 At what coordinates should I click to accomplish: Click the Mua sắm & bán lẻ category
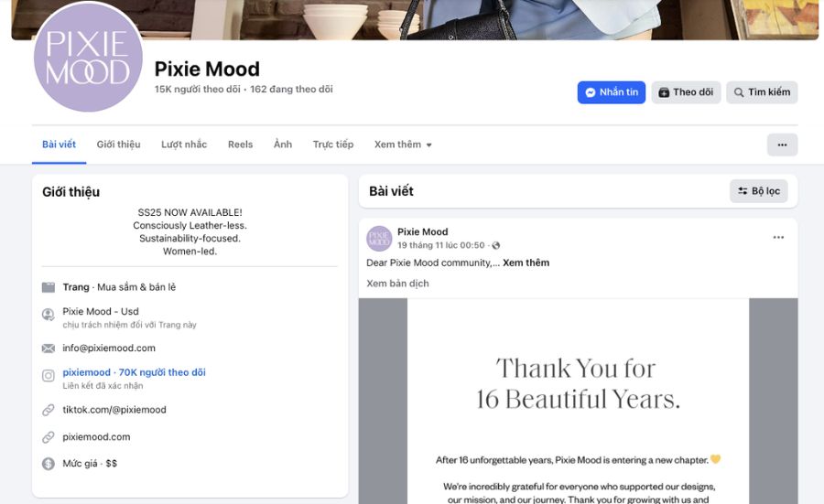pyautogui.click(x=136, y=287)
